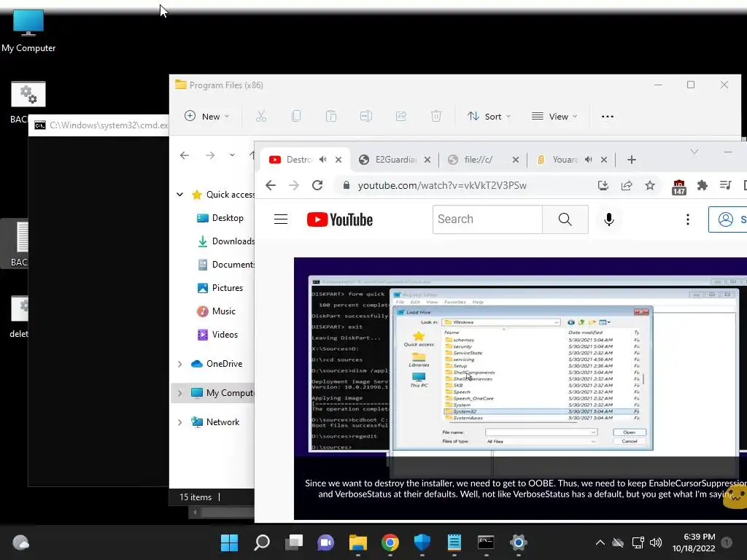Open taskbar volume icon
Screen dimensions: 747x560
click(x=656, y=542)
